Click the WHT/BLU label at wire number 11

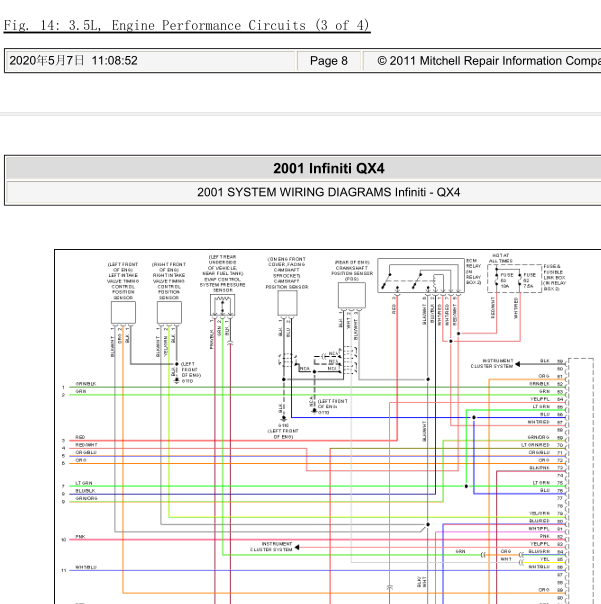pyautogui.click(x=86, y=567)
